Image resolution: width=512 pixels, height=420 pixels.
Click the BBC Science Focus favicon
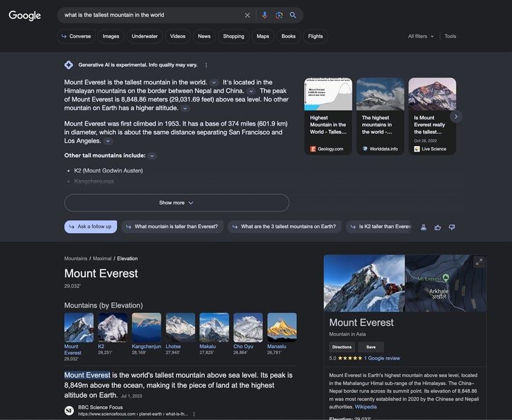[x=69, y=410]
